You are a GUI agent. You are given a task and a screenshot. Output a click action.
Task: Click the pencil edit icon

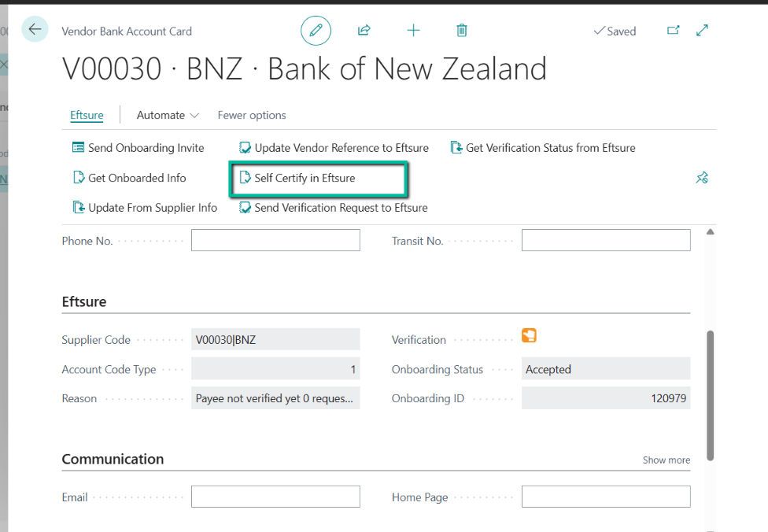316,31
